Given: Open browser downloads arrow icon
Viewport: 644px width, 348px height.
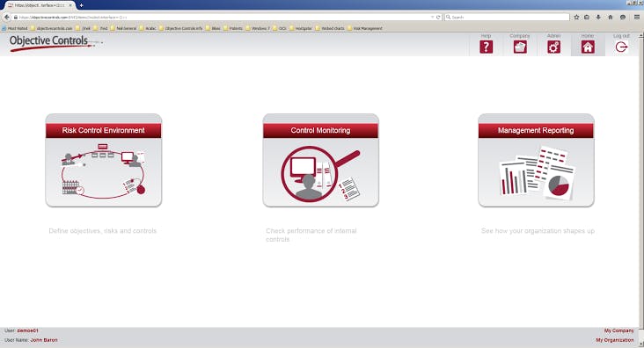Looking at the screenshot, I should pos(598,18).
